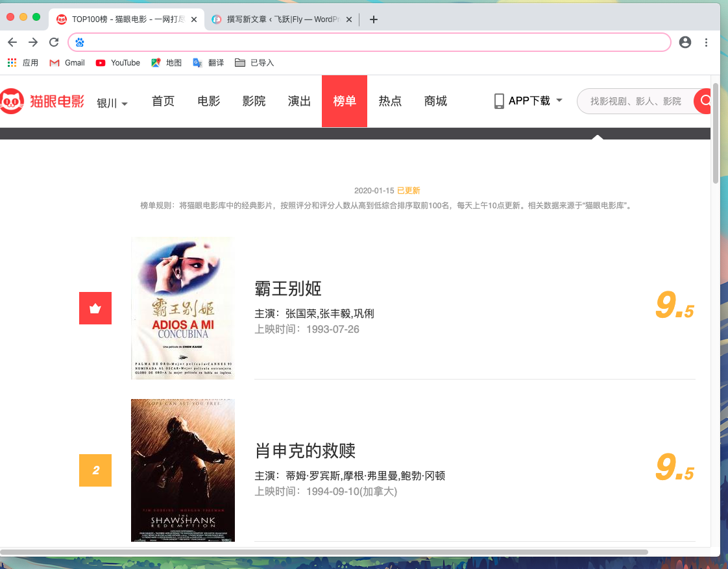
Task: Click the 9.5 score of 霸王别姬
Action: (x=675, y=306)
